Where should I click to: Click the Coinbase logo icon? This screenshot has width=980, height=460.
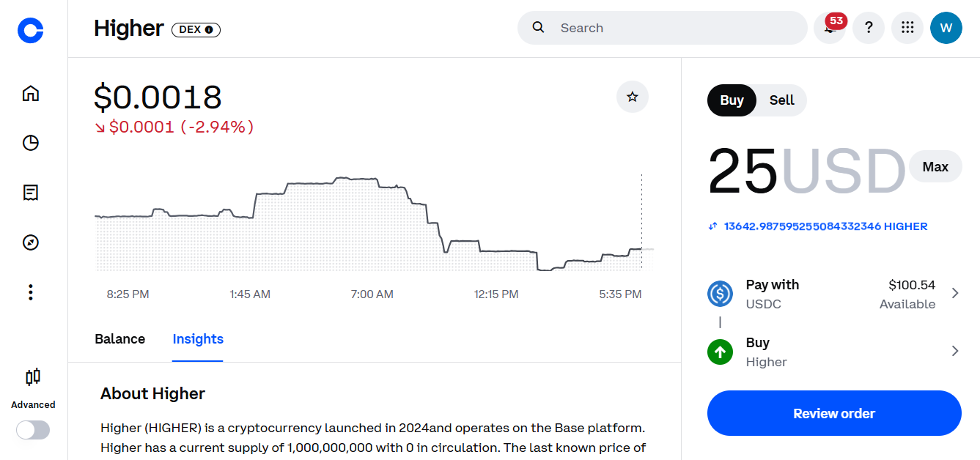click(31, 29)
